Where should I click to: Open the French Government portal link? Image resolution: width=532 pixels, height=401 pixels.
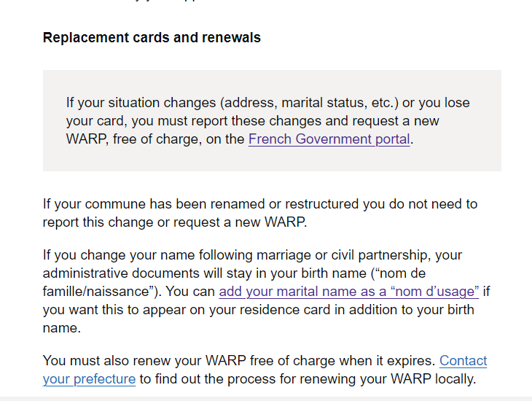click(329, 139)
